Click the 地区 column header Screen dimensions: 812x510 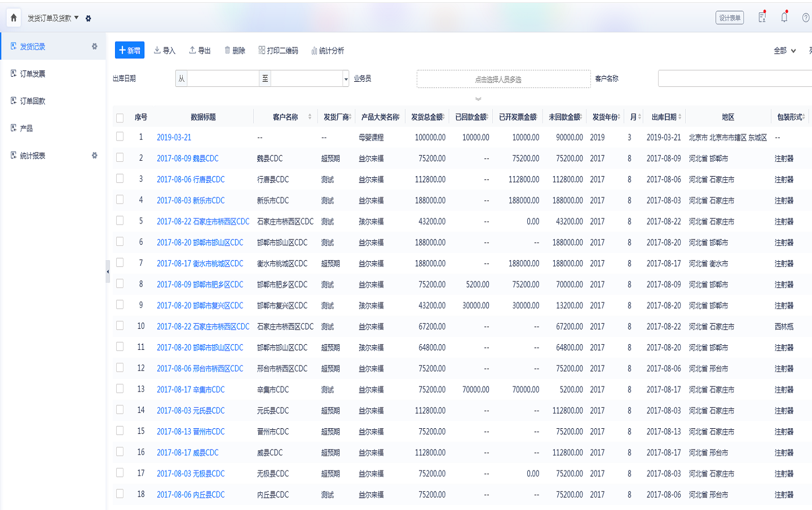(728, 117)
